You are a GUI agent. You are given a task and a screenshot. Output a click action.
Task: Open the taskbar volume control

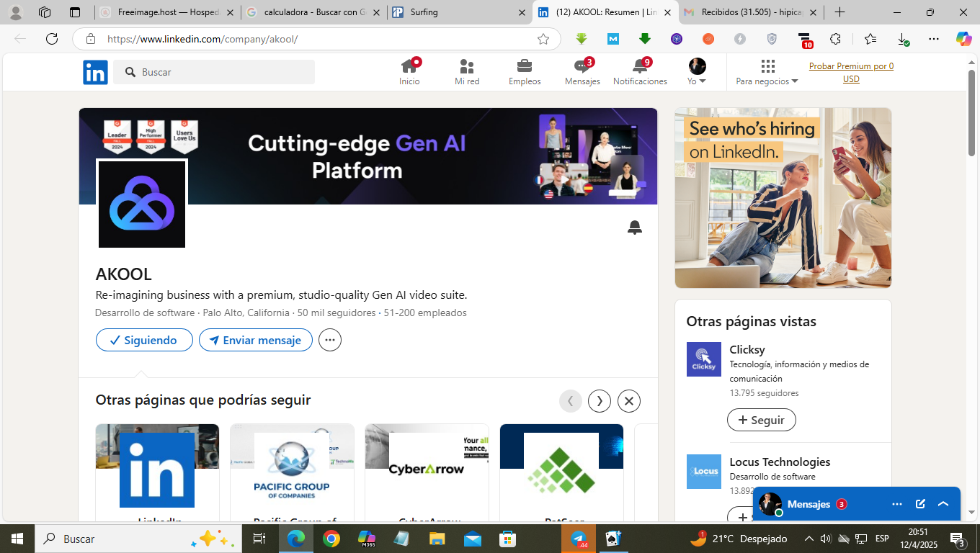pos(826,539)
